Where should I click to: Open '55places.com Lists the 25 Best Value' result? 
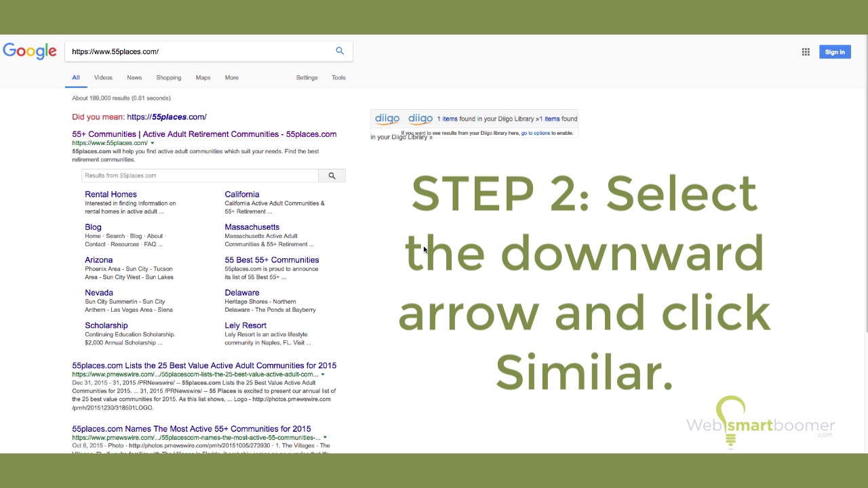coord(204,366)
